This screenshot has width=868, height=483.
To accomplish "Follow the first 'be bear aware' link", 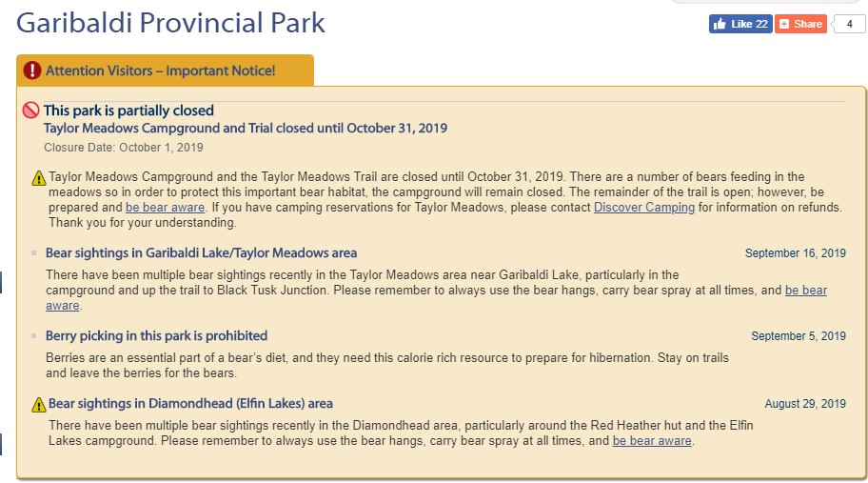I will (165, 207).
